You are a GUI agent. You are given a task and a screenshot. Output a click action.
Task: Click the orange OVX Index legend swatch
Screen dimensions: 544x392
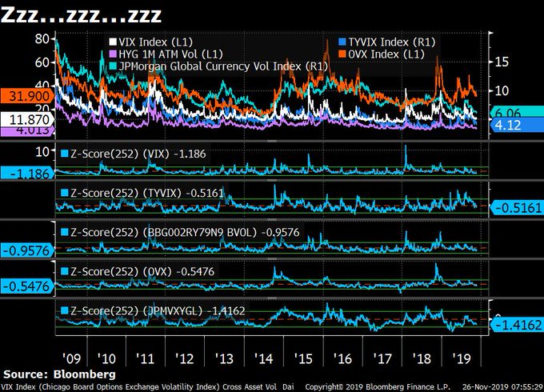[x=342, y=54]
